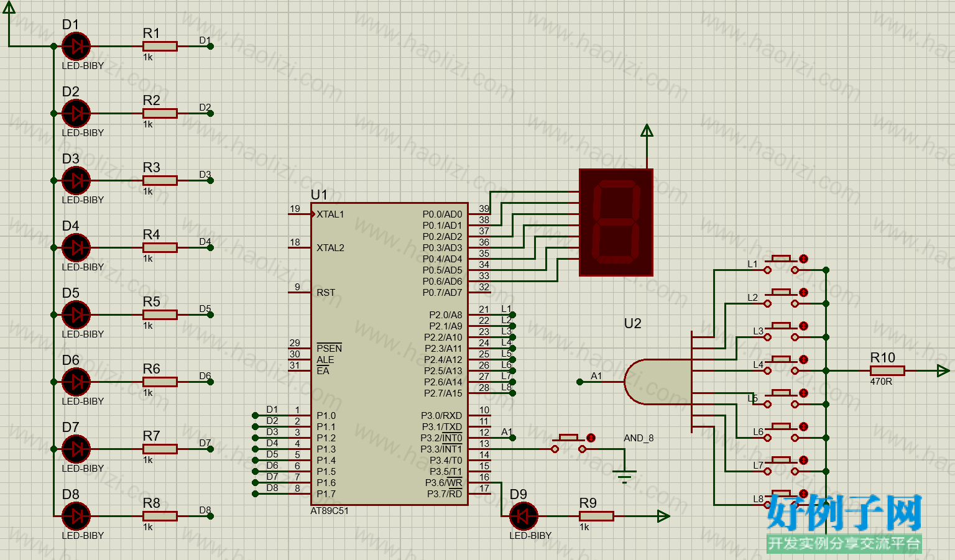Click the output terminal arrow after R10

point(944,370)
